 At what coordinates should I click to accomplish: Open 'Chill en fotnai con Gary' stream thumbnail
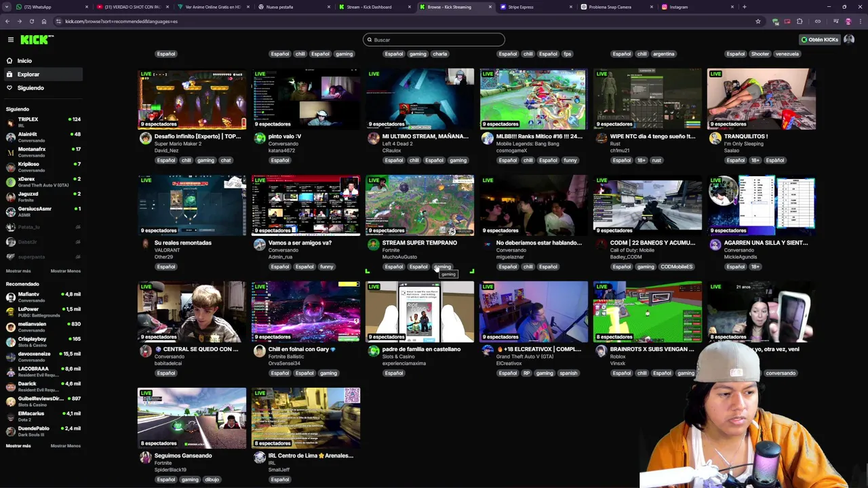coord(306,312)
